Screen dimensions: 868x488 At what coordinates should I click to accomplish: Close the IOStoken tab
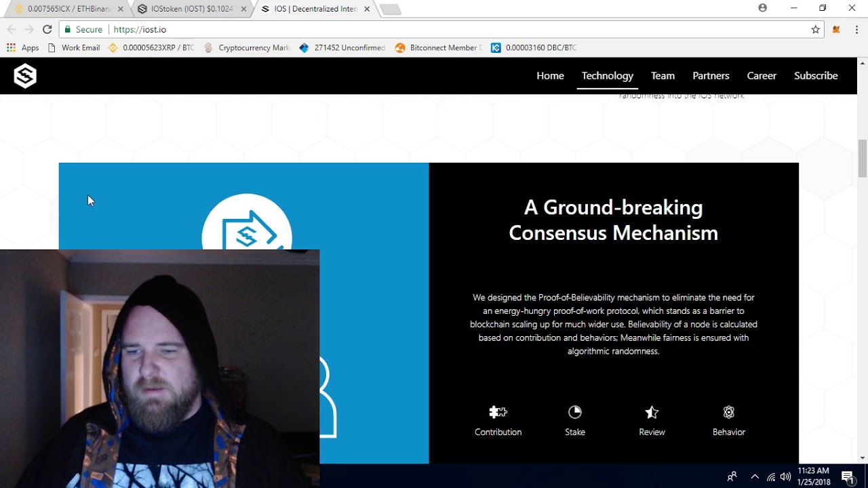(x=243, y=9)
